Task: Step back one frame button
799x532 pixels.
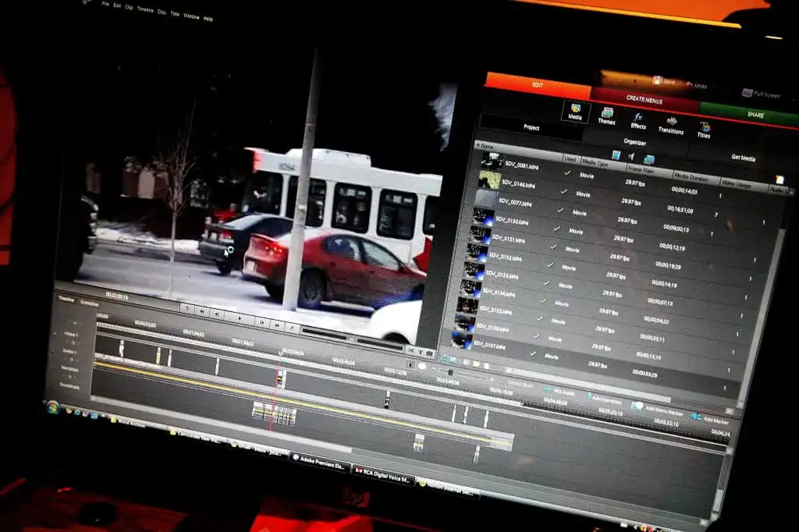Action: coord(218,314)
